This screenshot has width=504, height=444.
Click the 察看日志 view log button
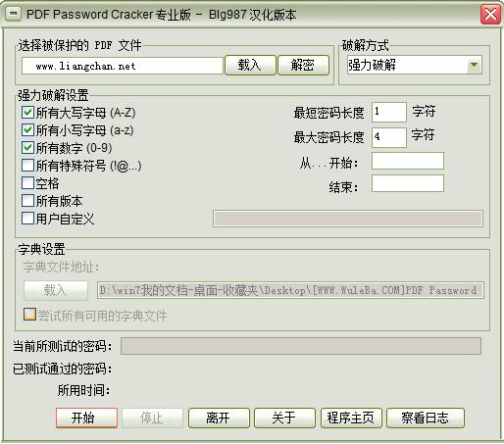tap(426, 418)
